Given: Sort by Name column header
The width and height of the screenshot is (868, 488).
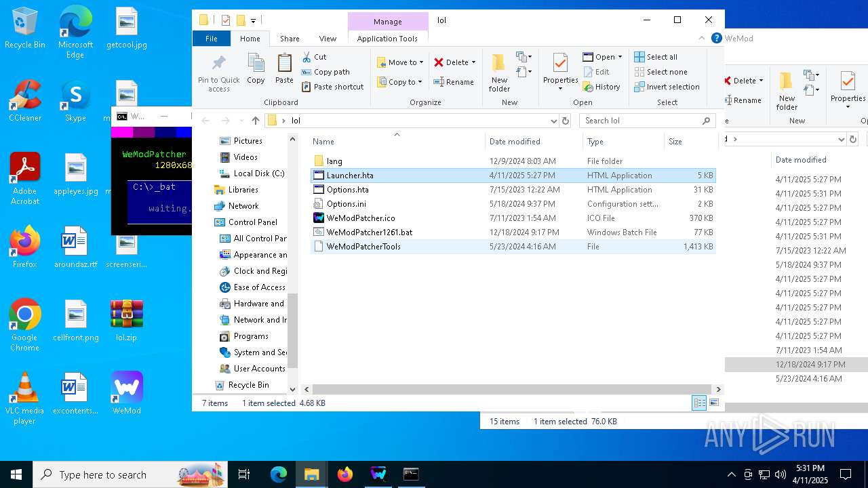Looking at the screenshot, I should [397, 142].
